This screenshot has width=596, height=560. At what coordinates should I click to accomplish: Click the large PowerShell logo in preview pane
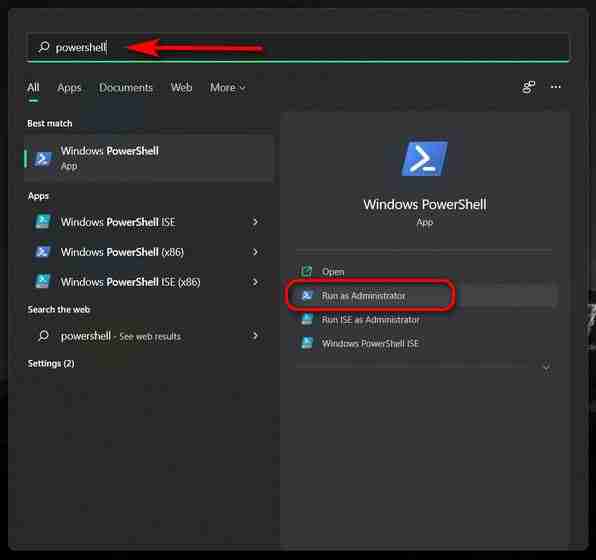(424, 159)
